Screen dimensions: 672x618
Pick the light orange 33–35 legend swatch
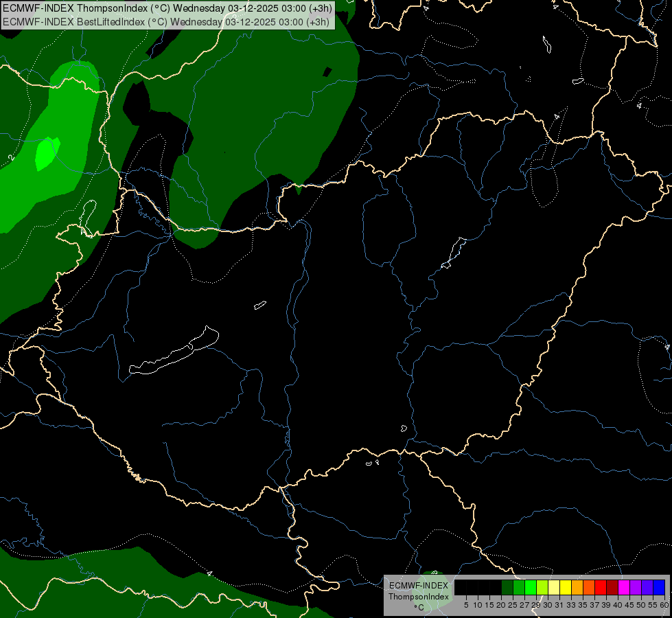coord(577,587)
